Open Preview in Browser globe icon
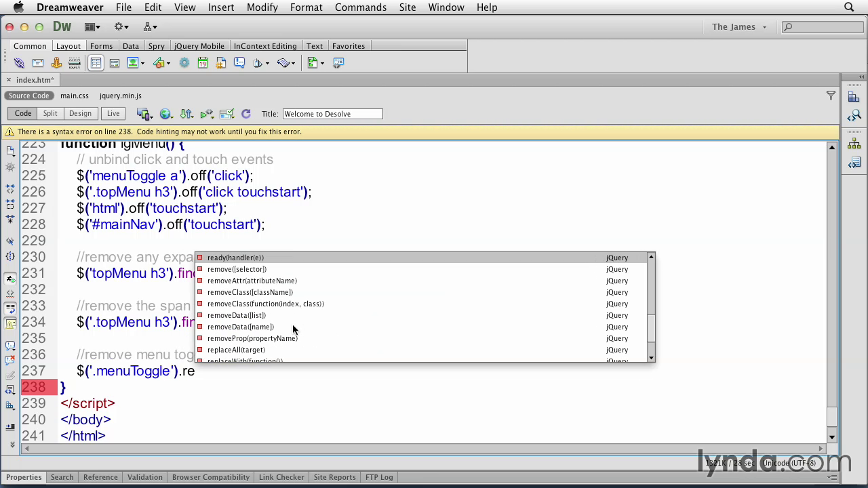Viewport: 868px width, 488px height. pyautogui.click(x=165, y=114)
